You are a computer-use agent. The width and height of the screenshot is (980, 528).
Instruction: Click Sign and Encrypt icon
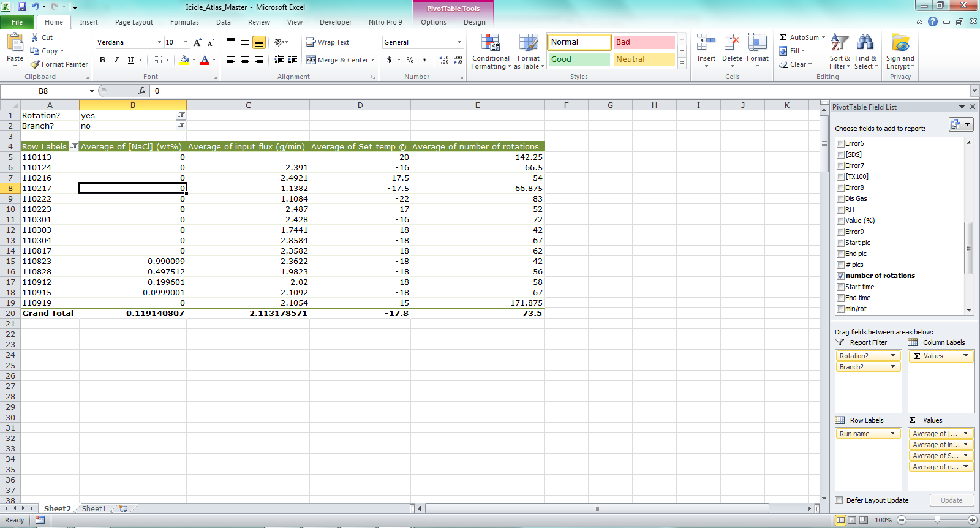[x=900, y=44]
